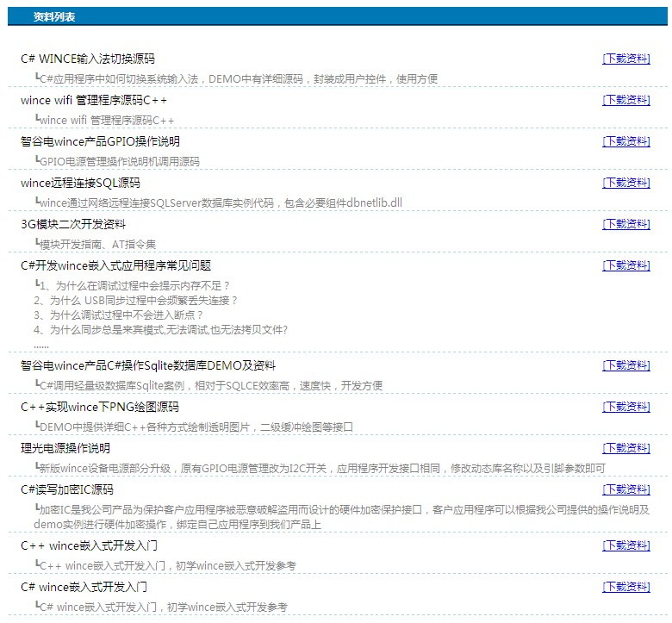Select title C#读写加密IC源码

67,489
